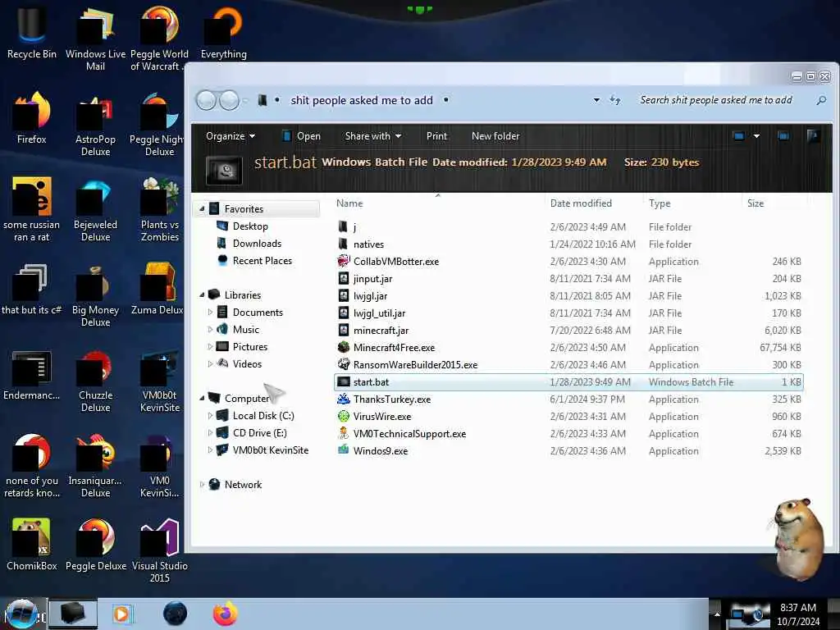Show hidden system tray icons arrow
Viewport: 840px width, 630px height.
click(717, 614)
